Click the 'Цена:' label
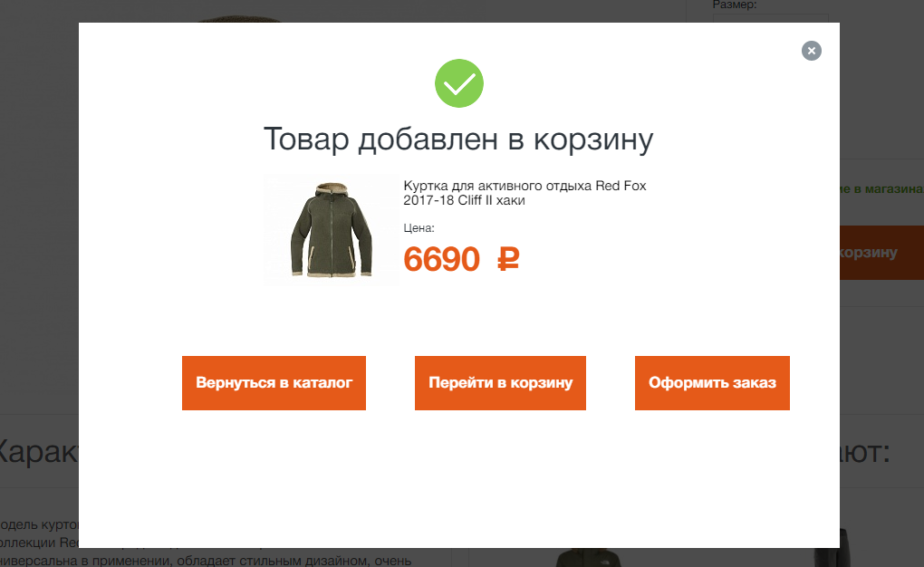 pos(419,228)
